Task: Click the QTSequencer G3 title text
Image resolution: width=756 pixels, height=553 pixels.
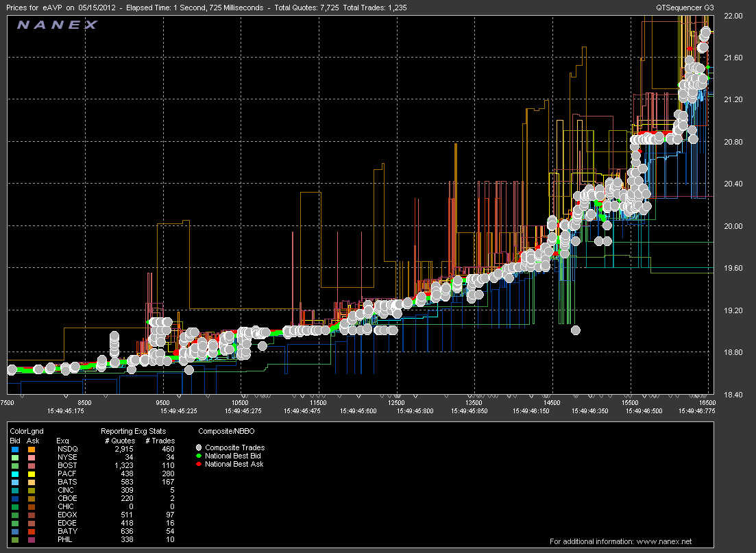Action: [685, 8]
